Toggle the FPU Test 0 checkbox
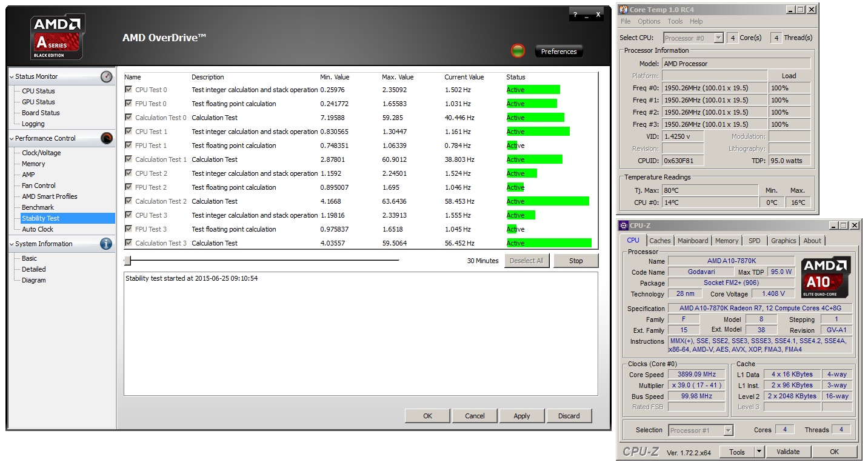This screenshot has height=465, width=868. point(128,104)
